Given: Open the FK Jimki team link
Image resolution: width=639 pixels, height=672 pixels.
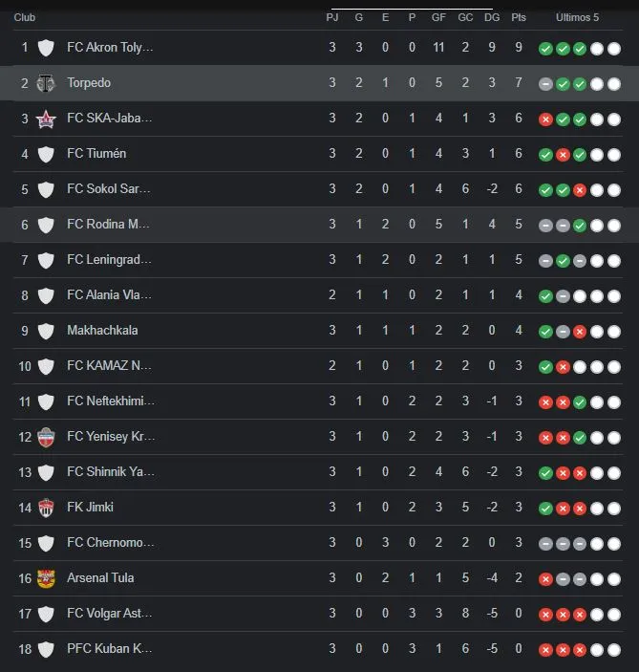Looking at the screenshot, I should pos(90,508).
